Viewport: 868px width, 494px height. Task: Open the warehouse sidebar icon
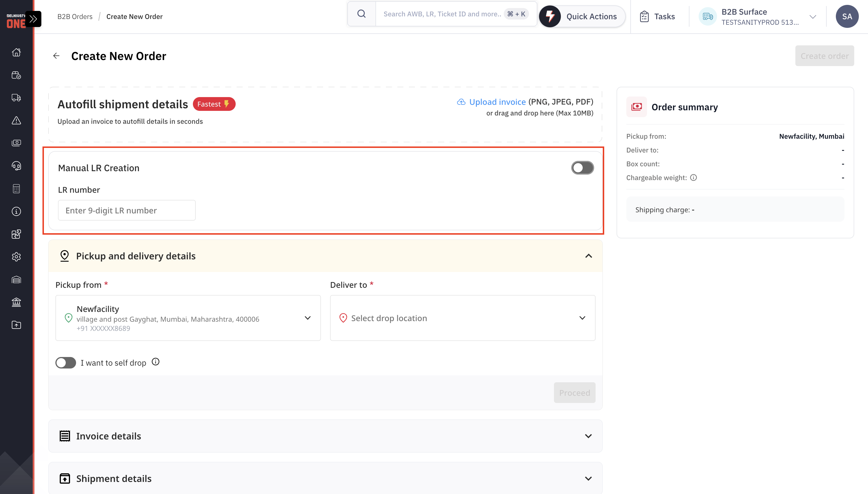(x=16, y=279)
